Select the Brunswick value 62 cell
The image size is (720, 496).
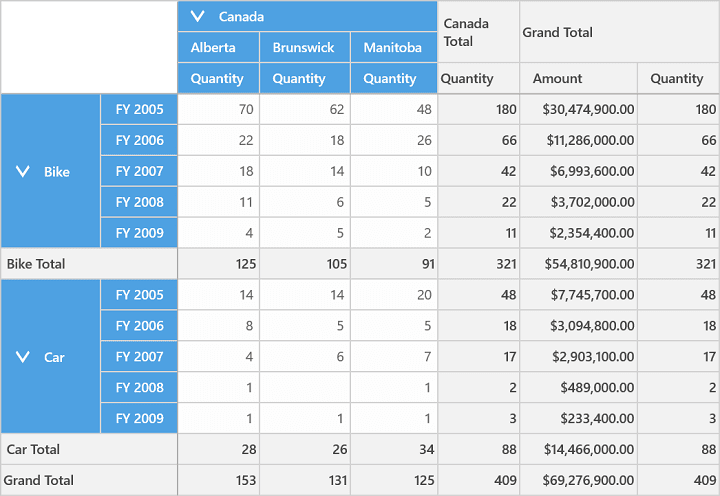[x=305, y=109]
